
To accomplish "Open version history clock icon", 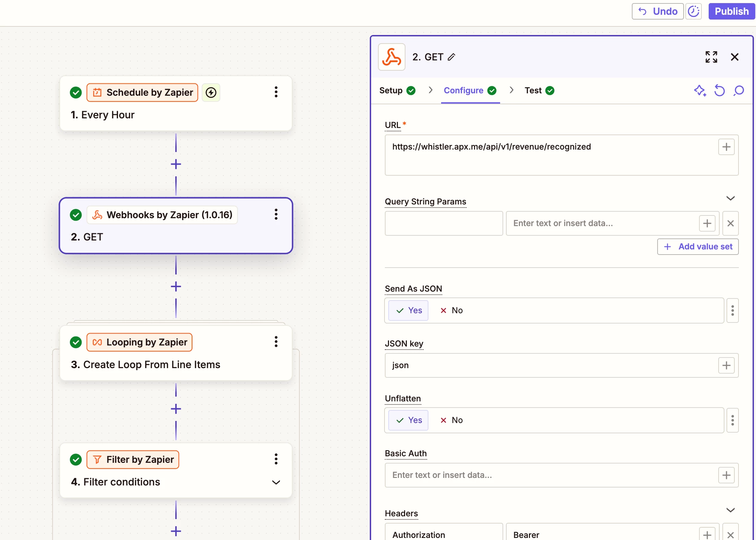I will [x=694, y=11].
